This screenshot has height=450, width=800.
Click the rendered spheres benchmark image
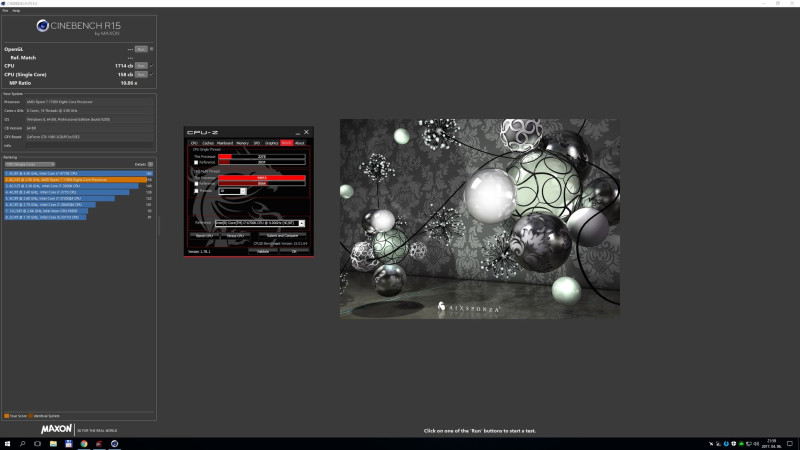pos(480,219)
